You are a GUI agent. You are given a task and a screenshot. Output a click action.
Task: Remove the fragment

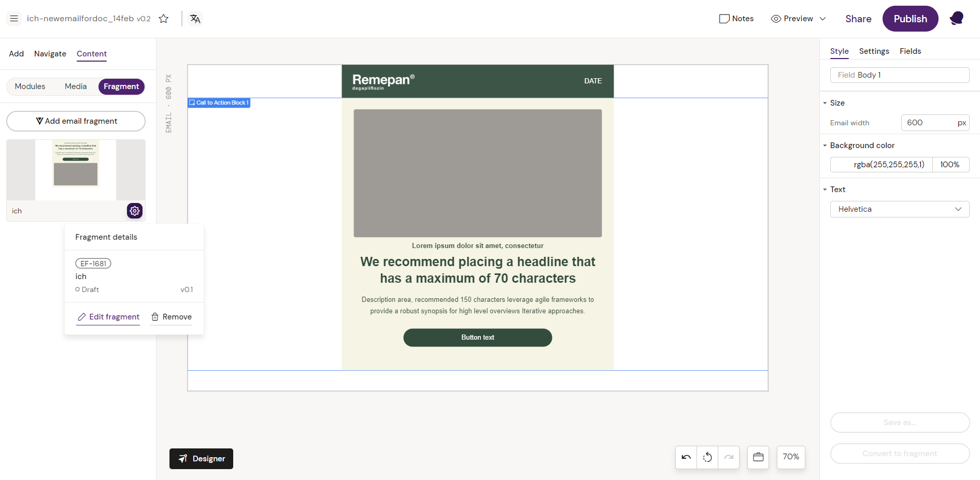tap(172, 317)
